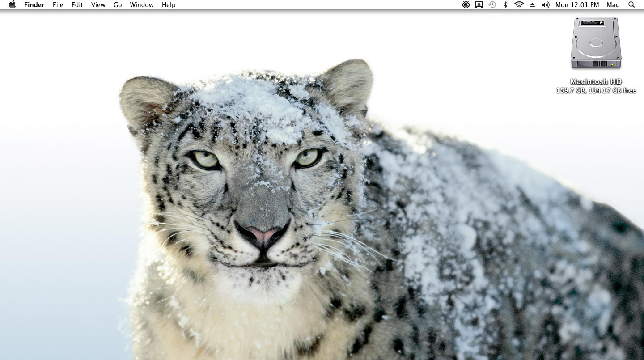This screenshot has height=360, width=644.
Task: Click the display status icon in menu bar
Action: (x=479, y=5)
